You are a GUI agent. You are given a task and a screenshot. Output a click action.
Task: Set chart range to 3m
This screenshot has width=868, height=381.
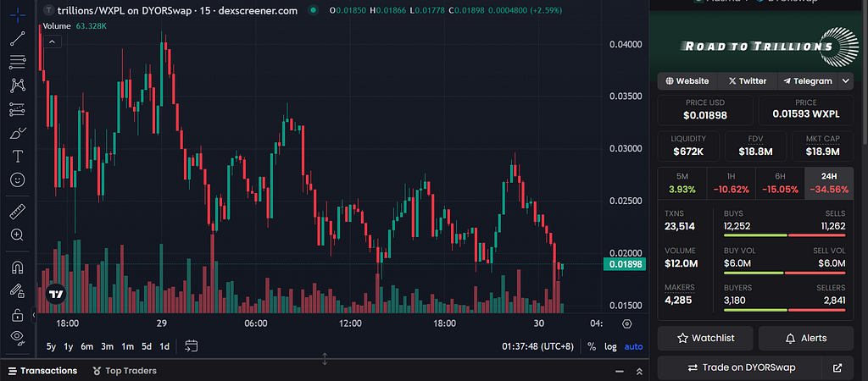pos(107,347)
